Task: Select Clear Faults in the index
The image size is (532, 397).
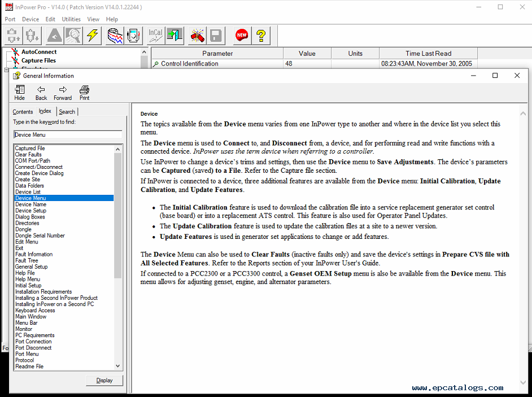Action: click(x=28, y=154)
